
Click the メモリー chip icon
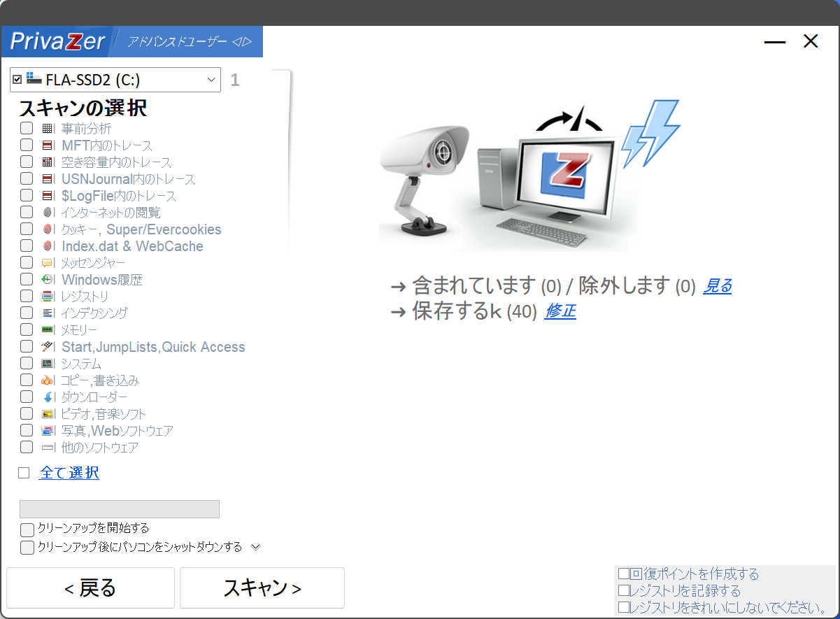pos(48,330)
